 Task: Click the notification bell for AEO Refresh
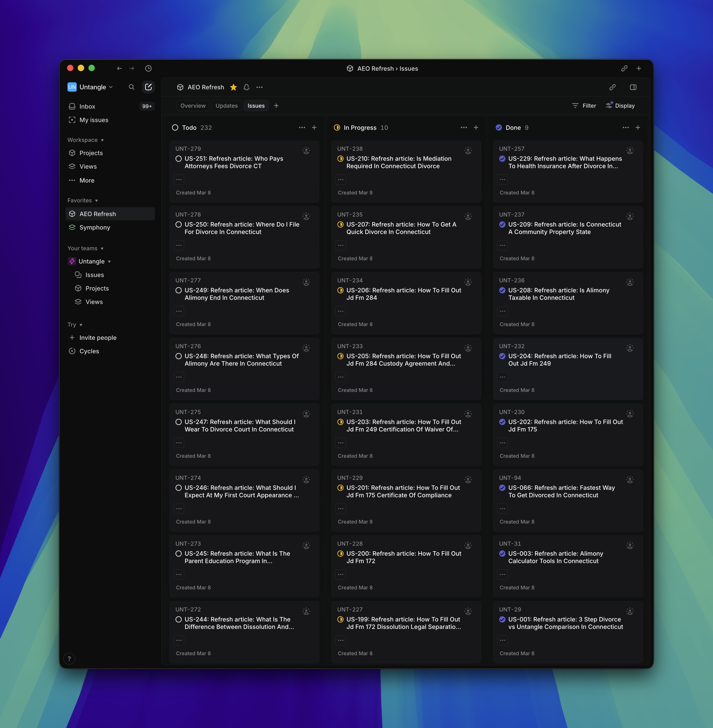tap(247, 87)
